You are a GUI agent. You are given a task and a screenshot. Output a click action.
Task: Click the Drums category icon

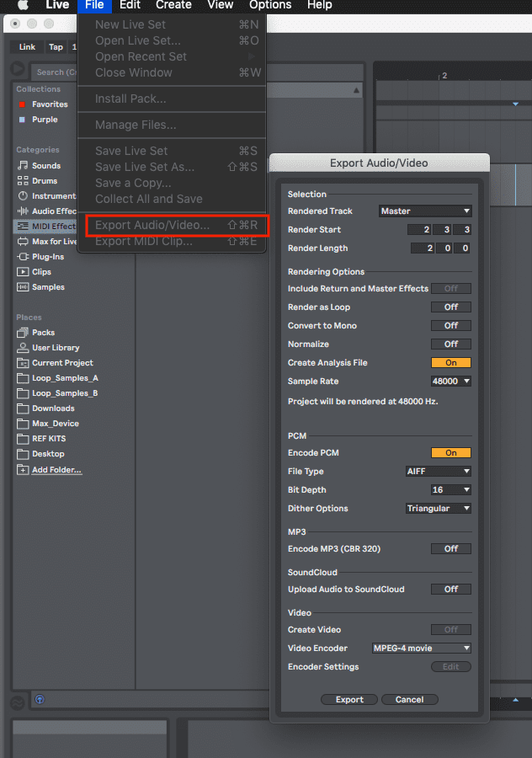[23, 181]
